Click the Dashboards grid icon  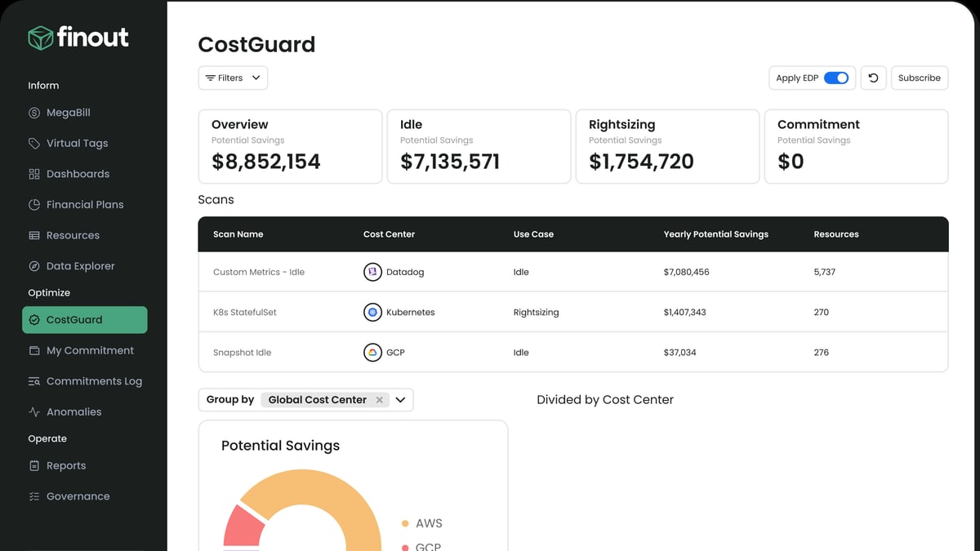[34, 174]
